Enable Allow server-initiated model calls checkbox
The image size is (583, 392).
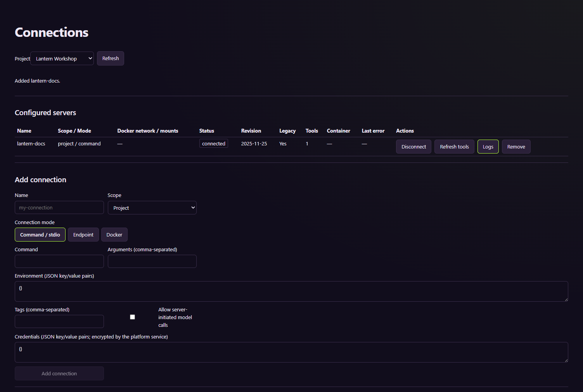(132, 317)
